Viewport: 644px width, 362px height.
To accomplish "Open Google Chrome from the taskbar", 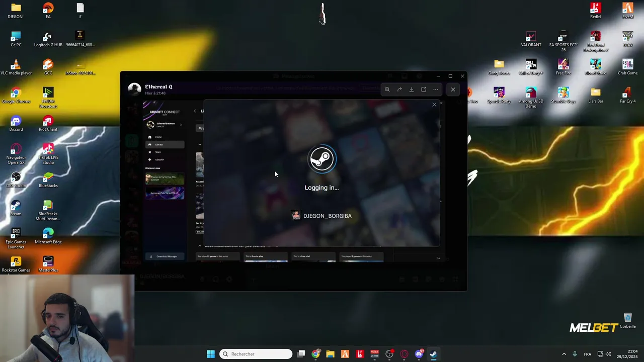I will [x=315, y=354].
